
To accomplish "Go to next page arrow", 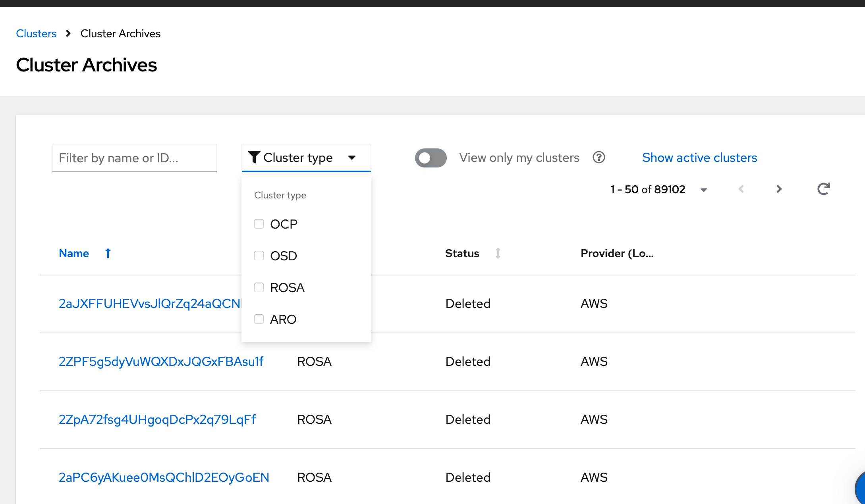I will 779,189.
